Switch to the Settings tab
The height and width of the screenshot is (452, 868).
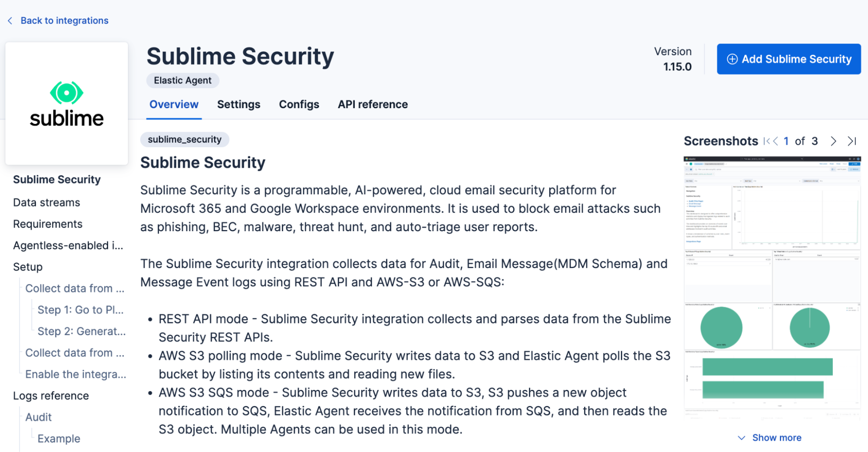coord(238,104)
